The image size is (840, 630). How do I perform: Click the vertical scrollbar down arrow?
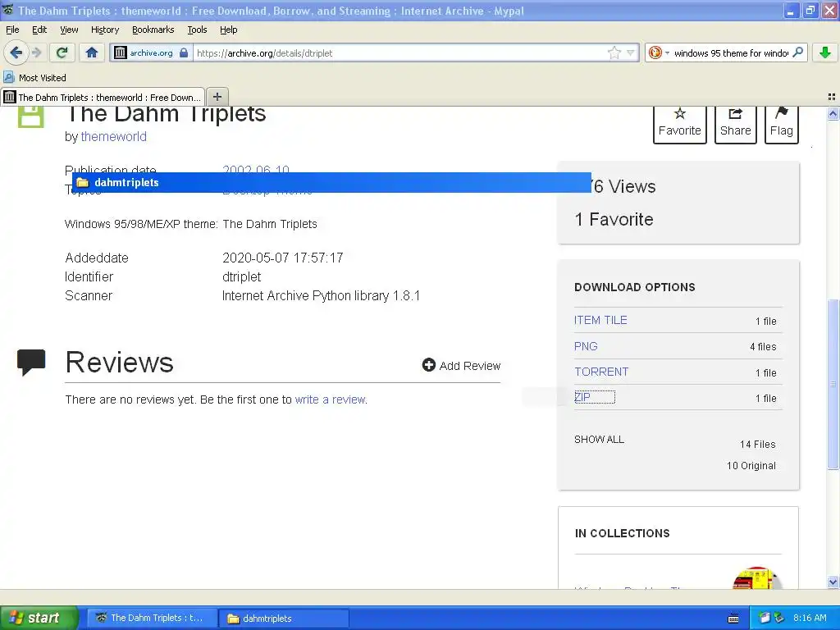pos(833,582)
